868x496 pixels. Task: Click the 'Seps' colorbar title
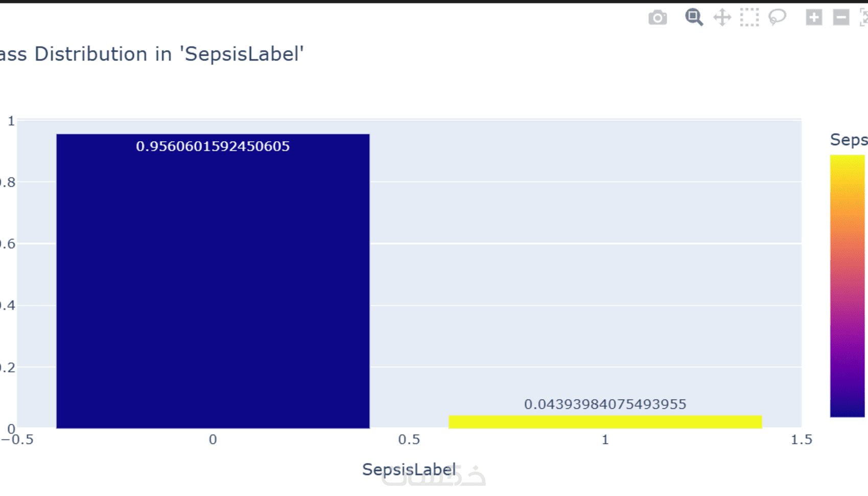[x=849, y=140]
